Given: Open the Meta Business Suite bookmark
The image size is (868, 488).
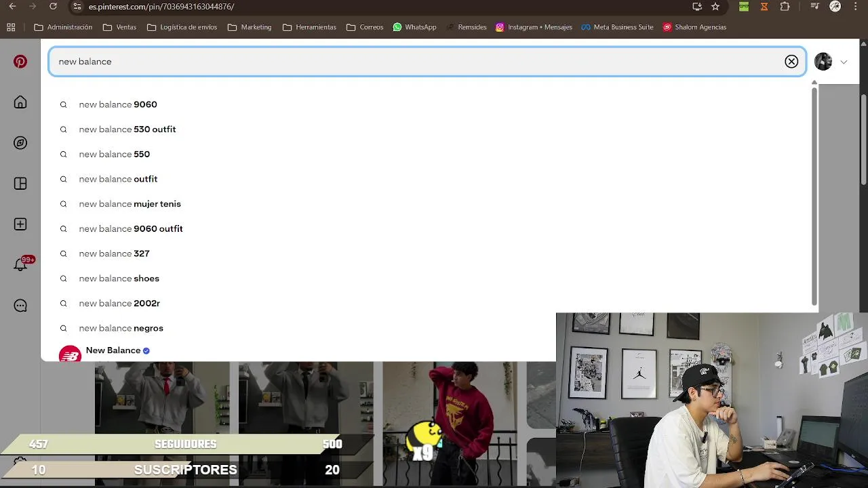Looking at the screenshot, I should 617,27.
